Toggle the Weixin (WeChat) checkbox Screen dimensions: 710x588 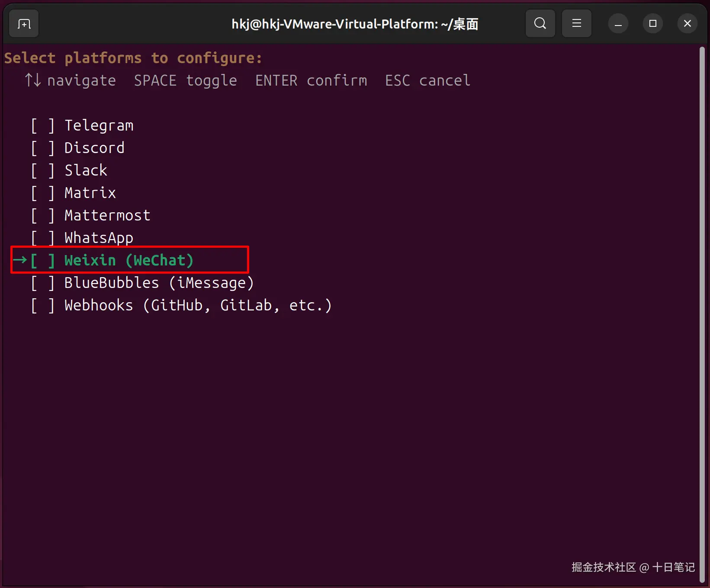point(42,261)
